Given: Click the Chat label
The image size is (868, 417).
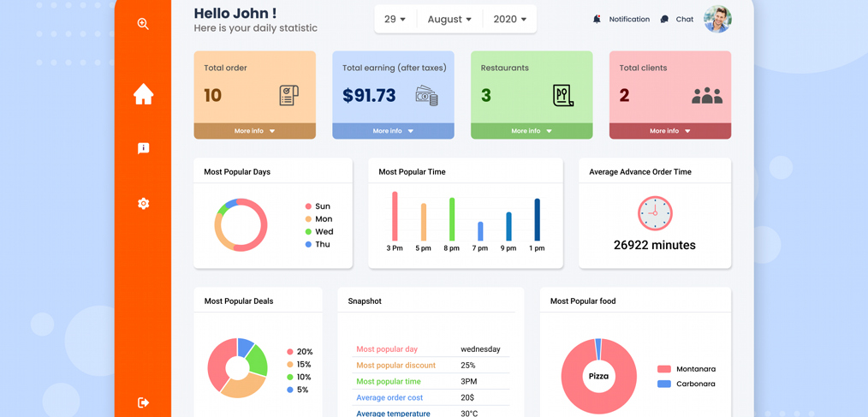Looking at the screenshot, I should click(685, 20).
